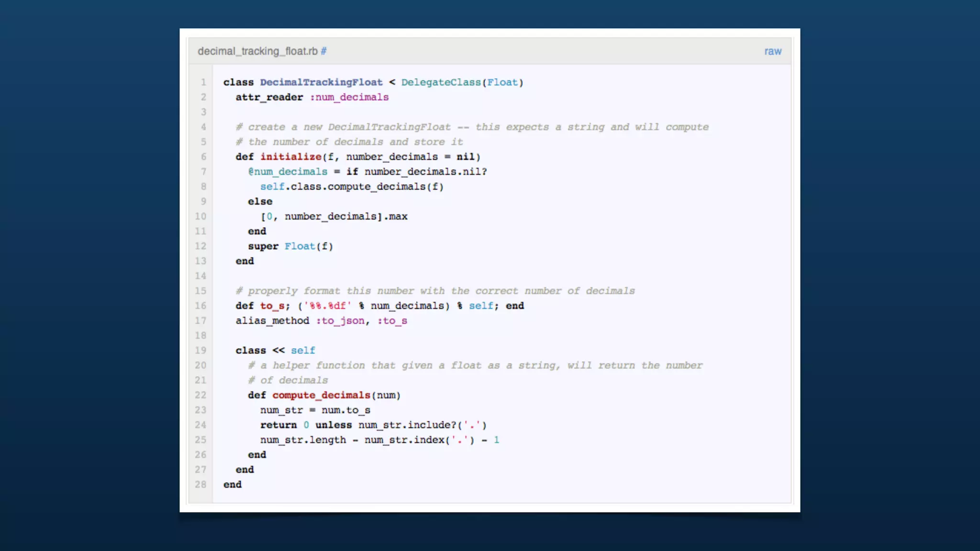Click the DecimalTrackingFloat class name
This screenshot has width=980, height=551.
point(321,82)
